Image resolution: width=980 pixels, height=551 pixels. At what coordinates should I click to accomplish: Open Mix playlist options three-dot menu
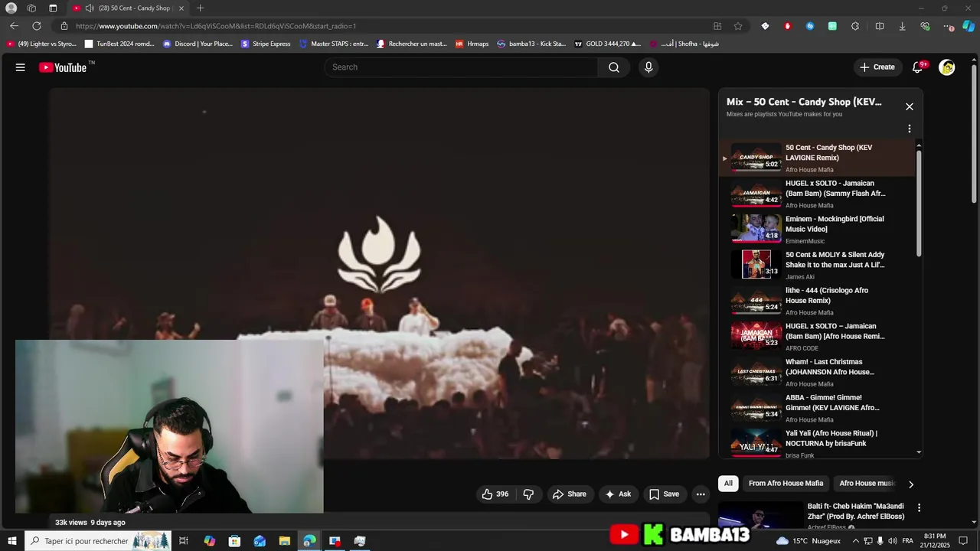910,129
